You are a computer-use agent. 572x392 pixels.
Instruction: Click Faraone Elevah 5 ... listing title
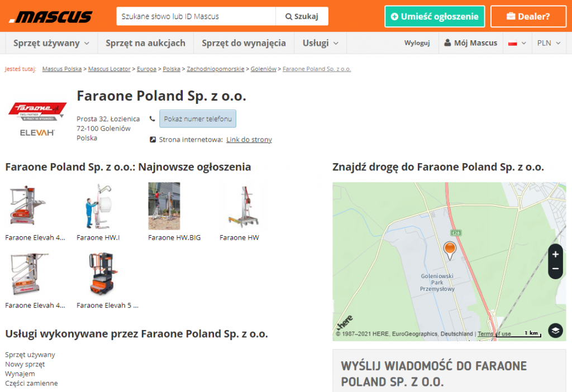pyautogui.click(x=108, y=305)
